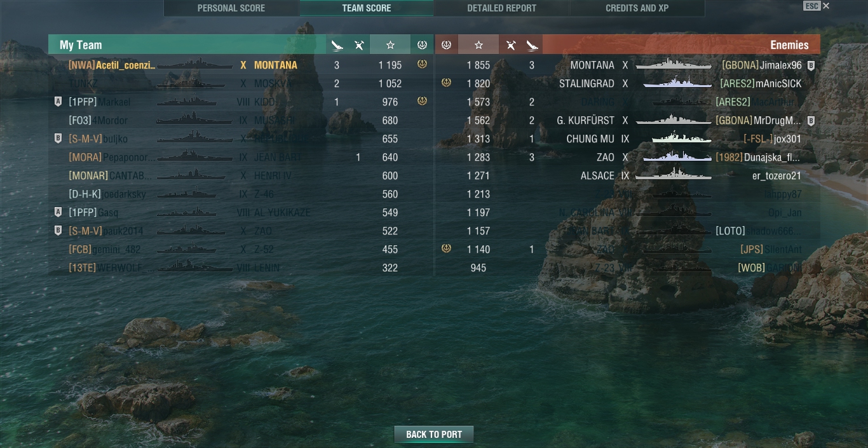
Task: Select the Team Score tab
Action: coord(367,8)
